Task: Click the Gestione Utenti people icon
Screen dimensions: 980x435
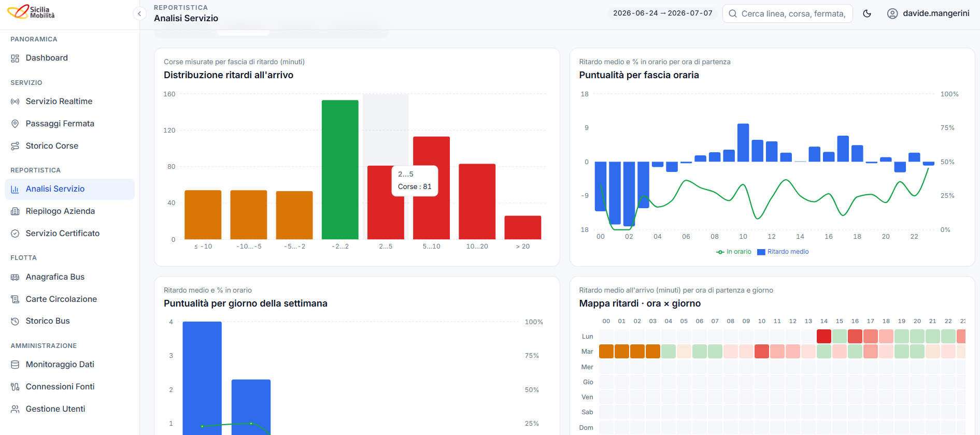Action: (15, 409)
